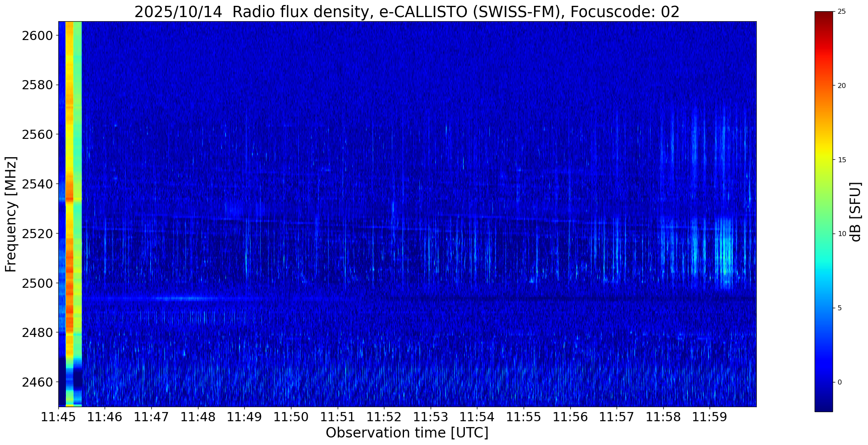
Task: Choose the 11:52 time tick label
Action: pos(384,417)
